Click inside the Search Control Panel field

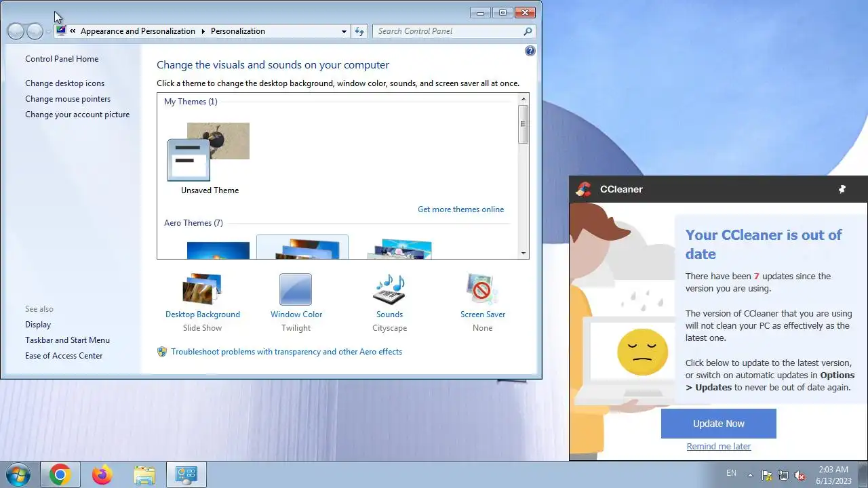[x=448, y=31]
